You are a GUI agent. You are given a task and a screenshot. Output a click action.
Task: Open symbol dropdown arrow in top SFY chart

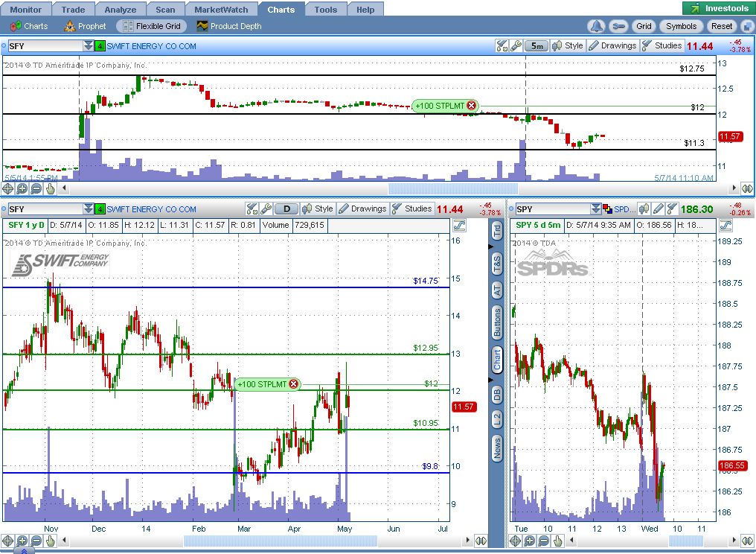point(89,46)
